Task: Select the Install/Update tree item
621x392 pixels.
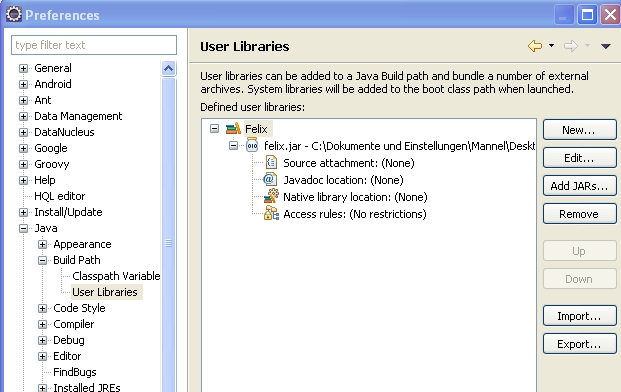Action: [x=68, y=212]
